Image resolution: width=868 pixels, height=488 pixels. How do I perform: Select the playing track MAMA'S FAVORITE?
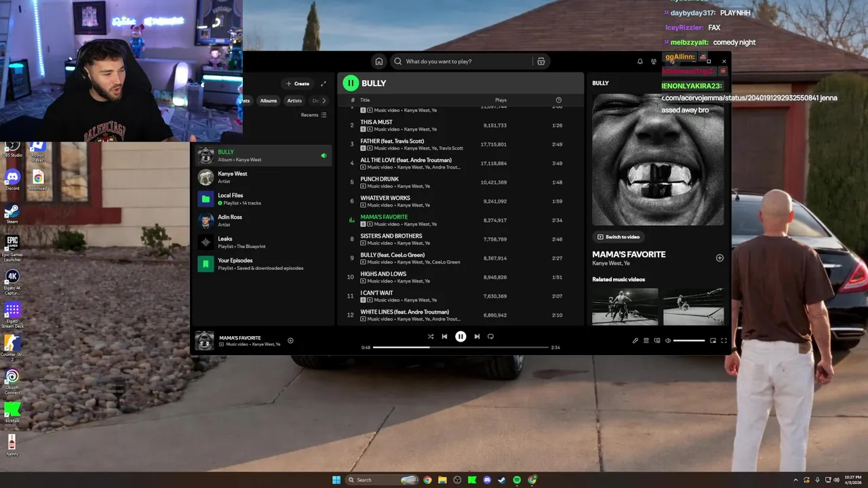(x=460, y=220)
